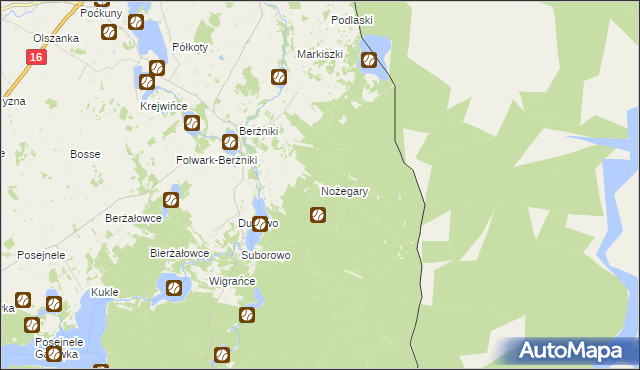Click the lake marker west of Wigrańce
Screen dimensions: 640x370
tap(174, 288)
